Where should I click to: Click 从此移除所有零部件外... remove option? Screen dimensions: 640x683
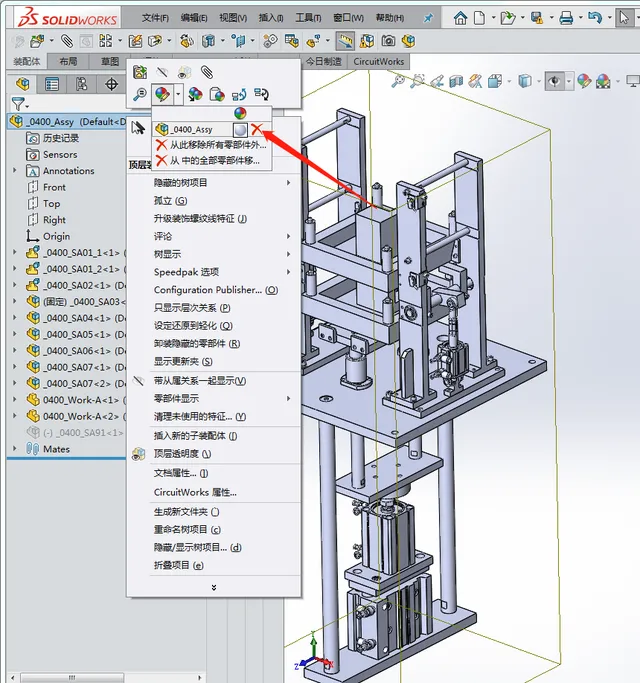click(x=212, y=145)
